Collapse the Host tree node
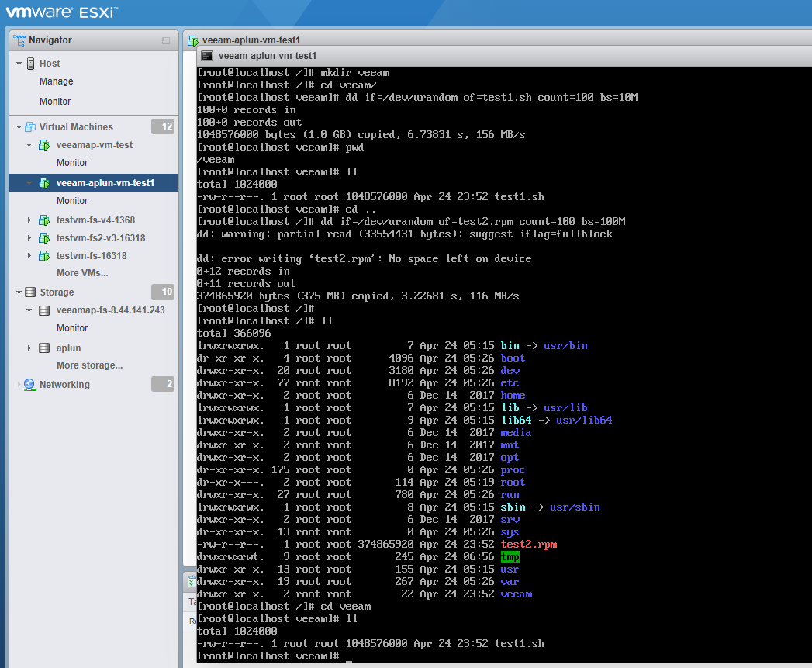This screenshot has height=668, width=812. (x=19, y=64)
